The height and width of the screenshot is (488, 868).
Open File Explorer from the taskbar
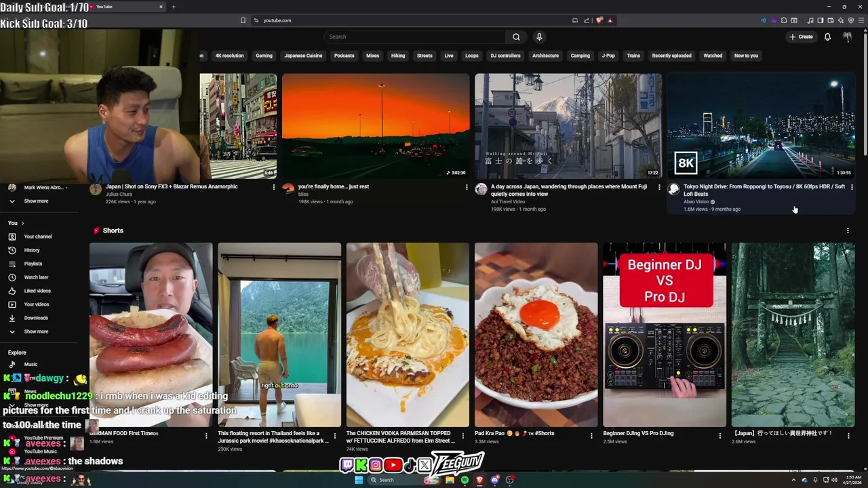[x=450, y=480]
